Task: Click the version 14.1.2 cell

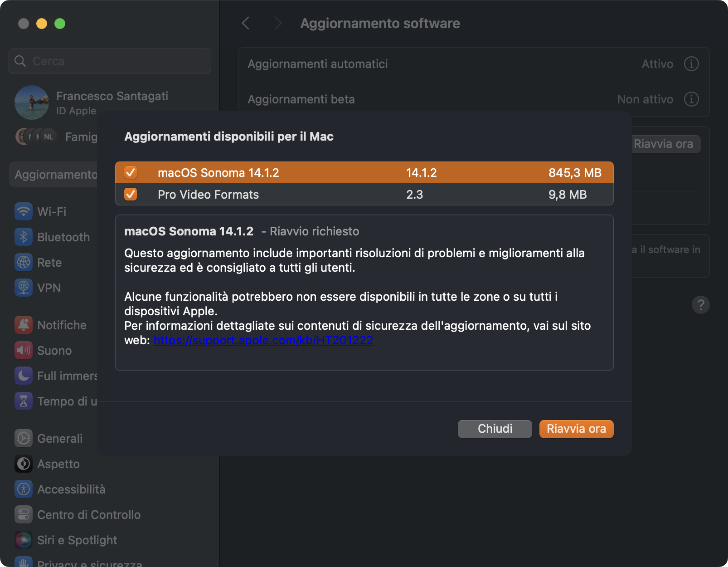Action: click(x=421, y=173)
